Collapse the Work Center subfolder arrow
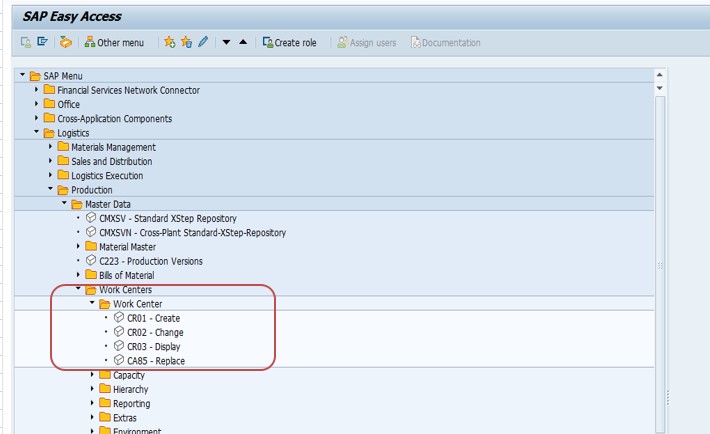Screen dimensions: 710x434 click(x=92, y=302)
